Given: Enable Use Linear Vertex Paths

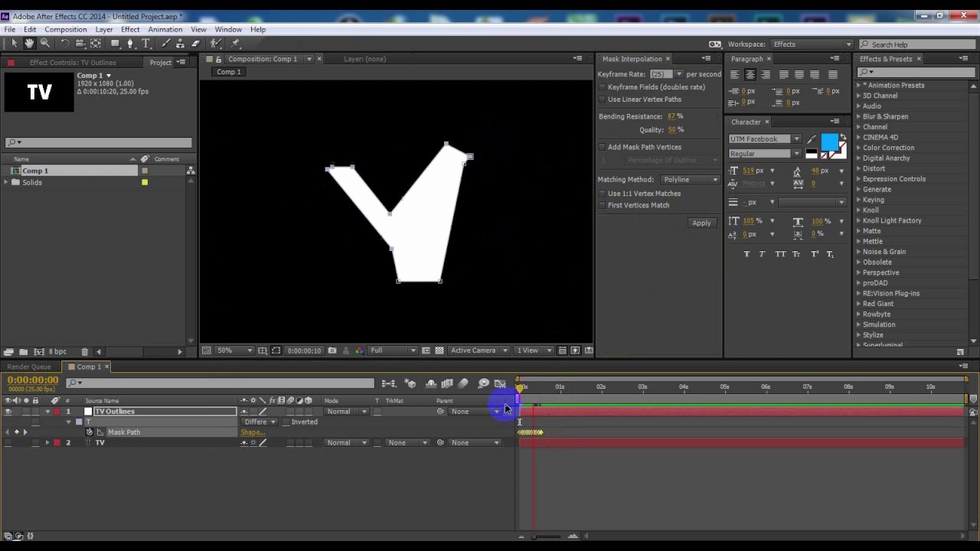Looking at the screenshot, I should [x=602, y=99].
